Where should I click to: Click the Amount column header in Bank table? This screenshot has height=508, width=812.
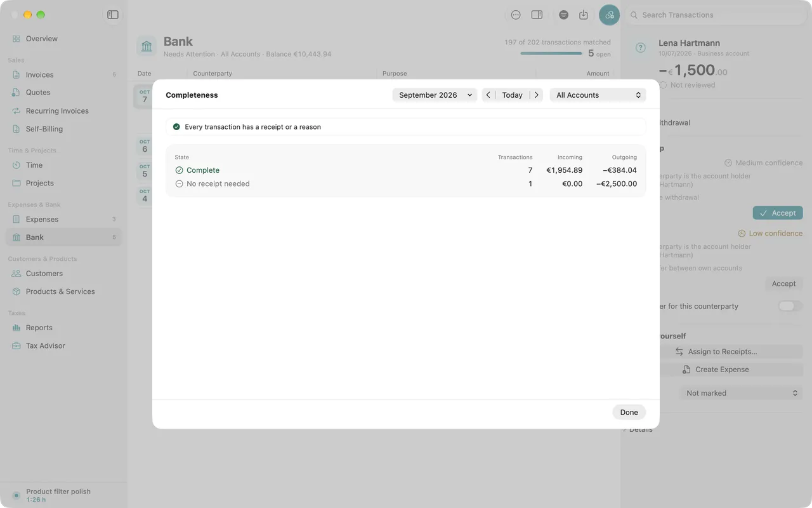[598, 74]
